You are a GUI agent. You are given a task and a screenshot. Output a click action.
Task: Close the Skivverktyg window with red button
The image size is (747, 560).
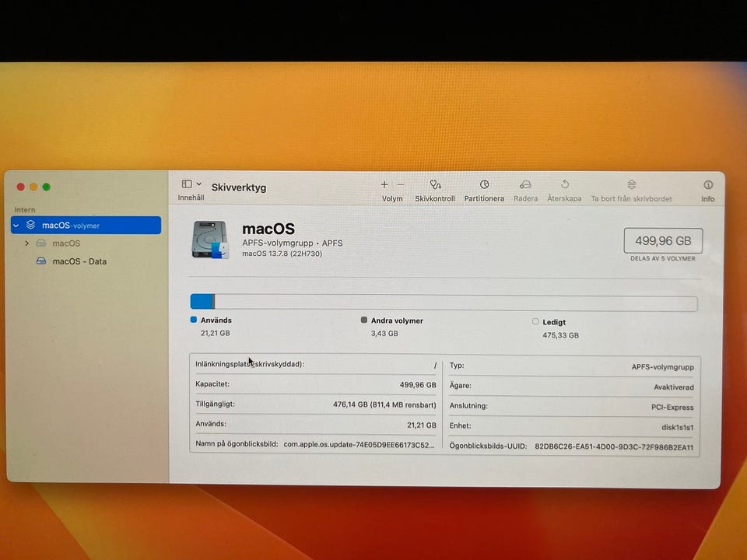point(20,187)
